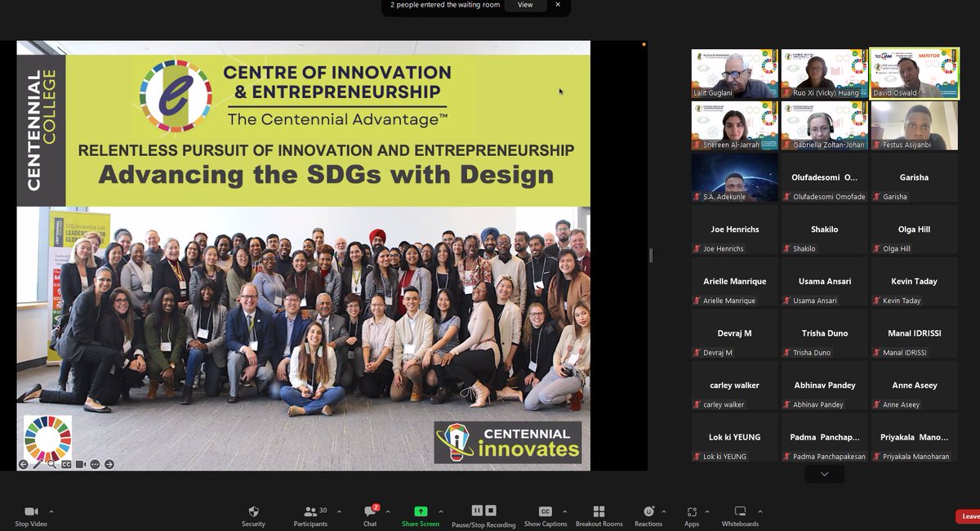Click the Olufadesomi Omofade participant tile
Viewport: 980px width, 531px height.
click(824, 177)
